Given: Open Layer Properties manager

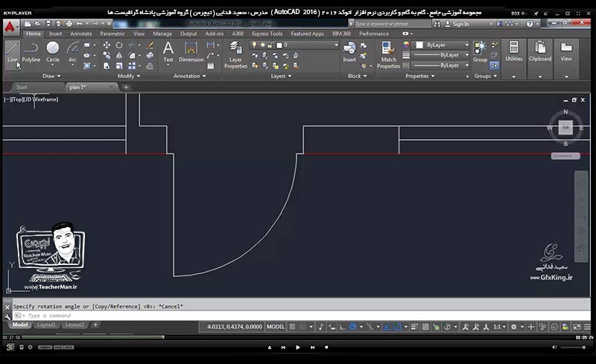Looking at the screenshot, I should click(235, 55).
